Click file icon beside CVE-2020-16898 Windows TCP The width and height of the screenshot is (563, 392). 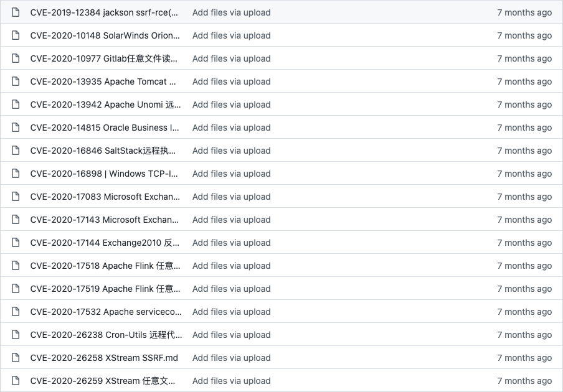pos(16,174)
